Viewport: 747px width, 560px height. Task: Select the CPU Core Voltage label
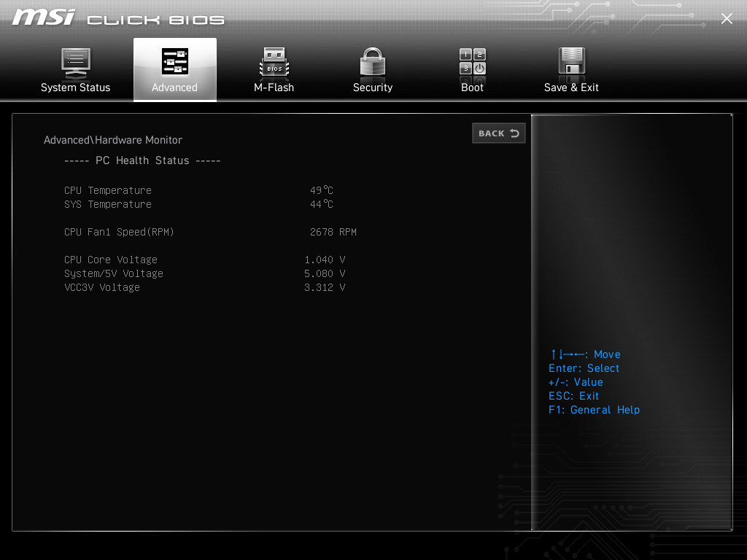[x=111, y=260]
